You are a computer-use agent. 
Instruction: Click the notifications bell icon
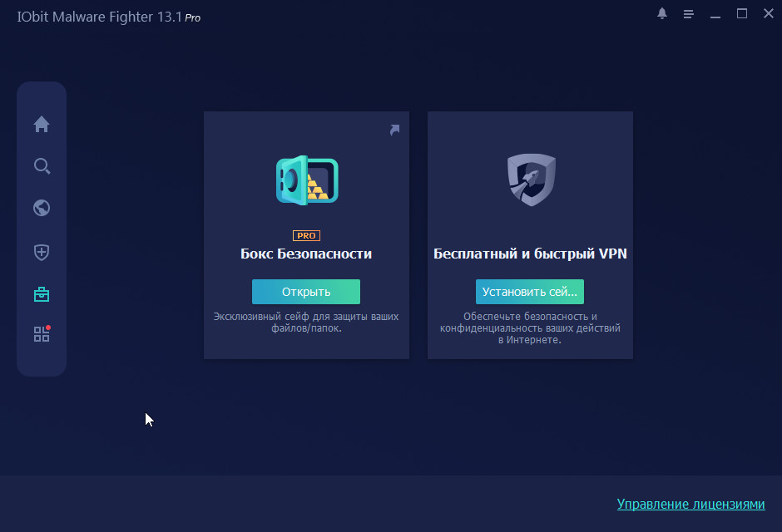tap(662, 14)
